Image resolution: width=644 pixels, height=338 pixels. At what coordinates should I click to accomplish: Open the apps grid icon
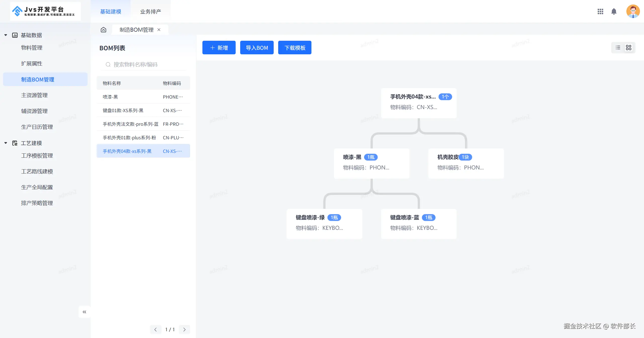[x=600, y=12]
